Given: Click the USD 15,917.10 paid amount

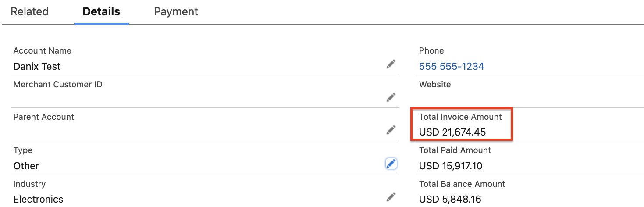Looking at the screenshot, I should [x=451, y=166].
